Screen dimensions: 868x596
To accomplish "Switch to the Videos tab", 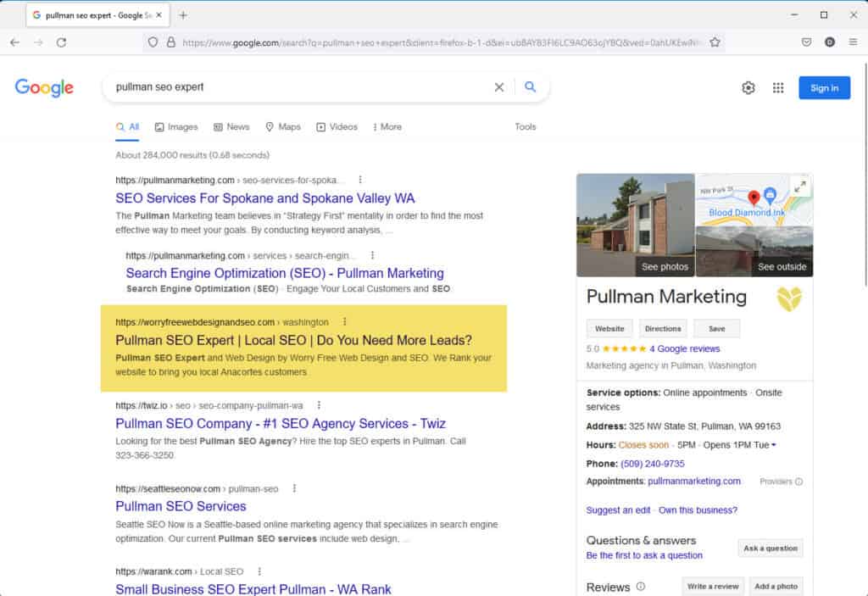I will click(337, 127).
